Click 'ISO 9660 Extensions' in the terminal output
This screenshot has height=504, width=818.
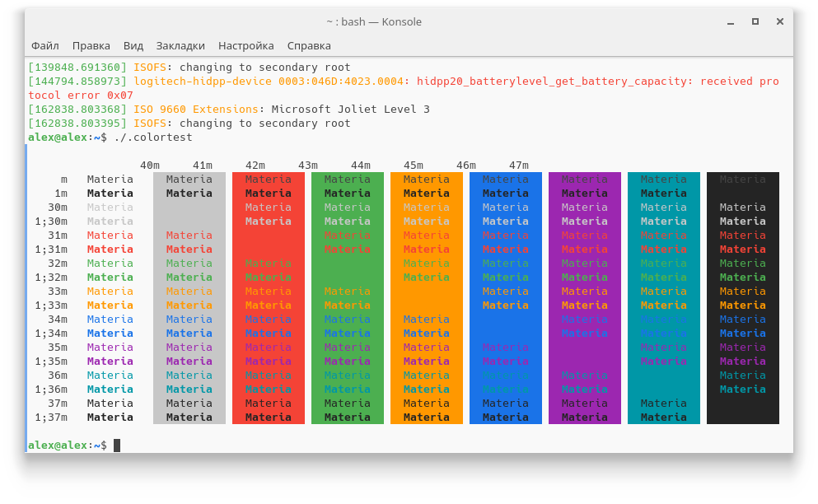point(196,110)
